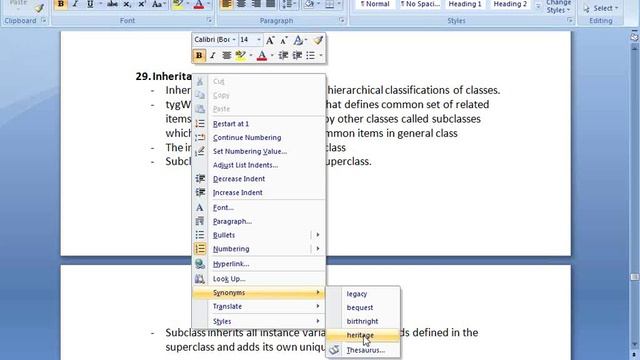Open Paragraph group dialog launcher
This screenshot has height=360, width=640.
point(342,20)
